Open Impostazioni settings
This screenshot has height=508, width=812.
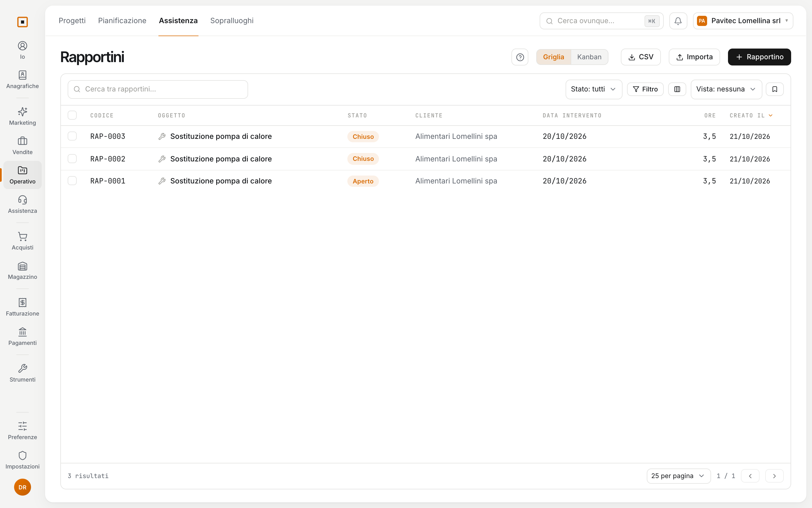point(23,460)
